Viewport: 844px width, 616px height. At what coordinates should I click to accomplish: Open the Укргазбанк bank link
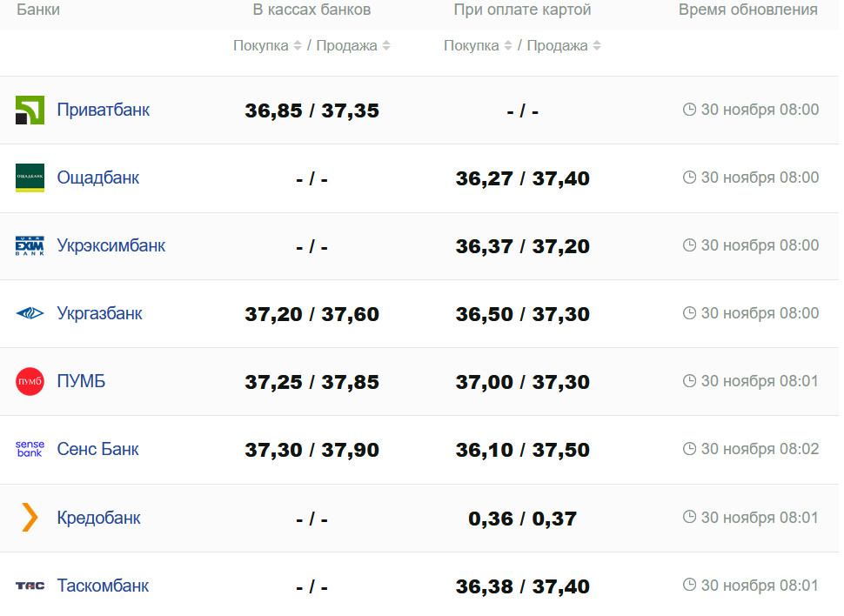click(99, 313)
